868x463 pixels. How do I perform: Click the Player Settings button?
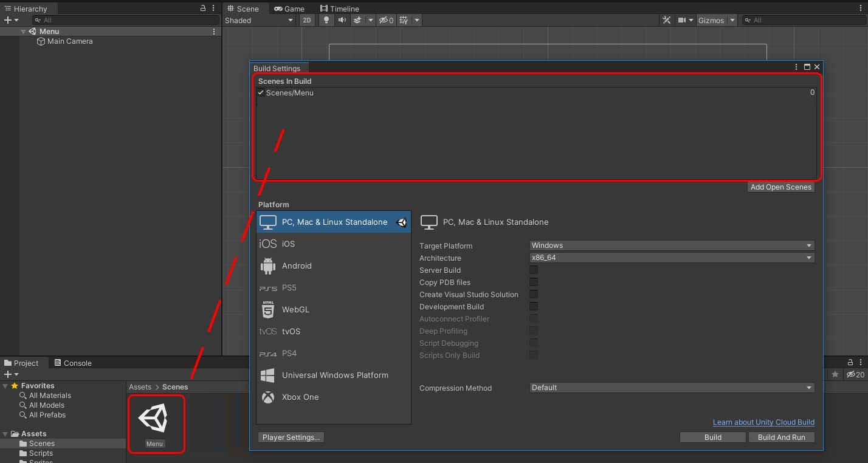pyautogui.click(x=291, y=437)
